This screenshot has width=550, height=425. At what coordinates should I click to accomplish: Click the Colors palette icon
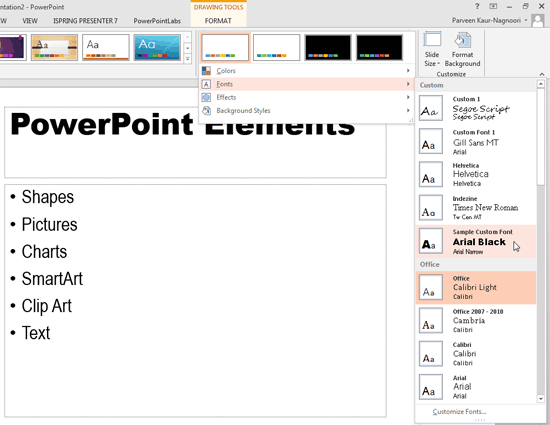tap(206, 71)
